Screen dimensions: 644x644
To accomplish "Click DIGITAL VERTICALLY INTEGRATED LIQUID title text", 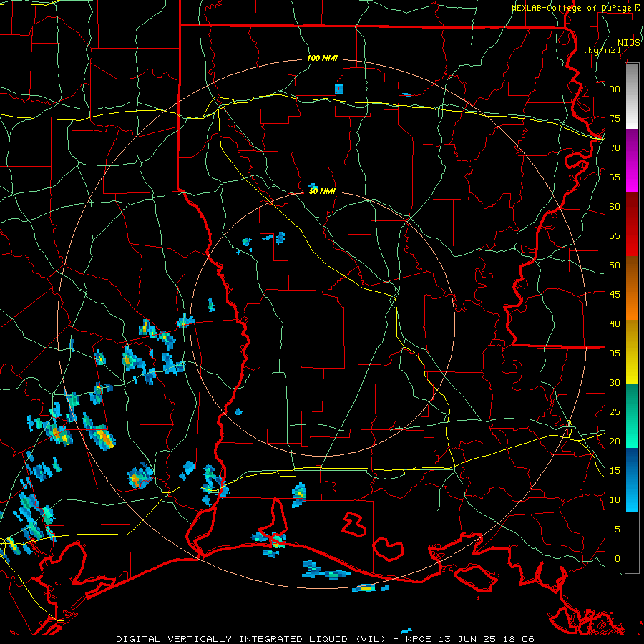I will pos(232,639).
